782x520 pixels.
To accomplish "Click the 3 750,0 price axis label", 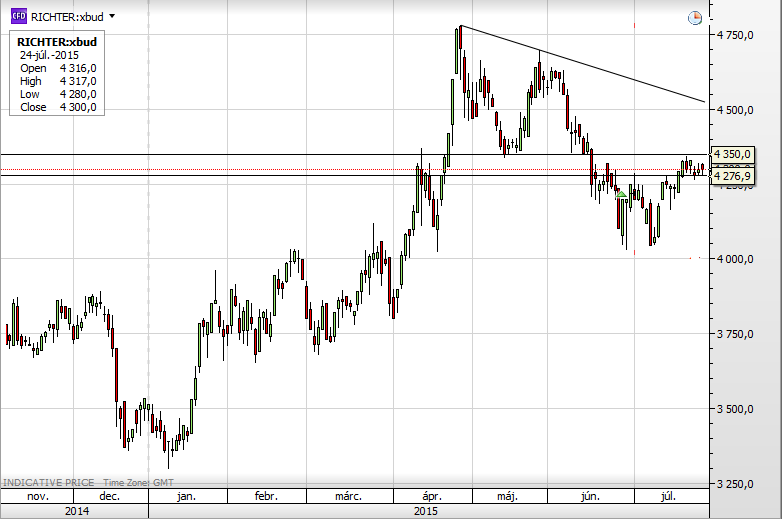I will tap(735, 335).
